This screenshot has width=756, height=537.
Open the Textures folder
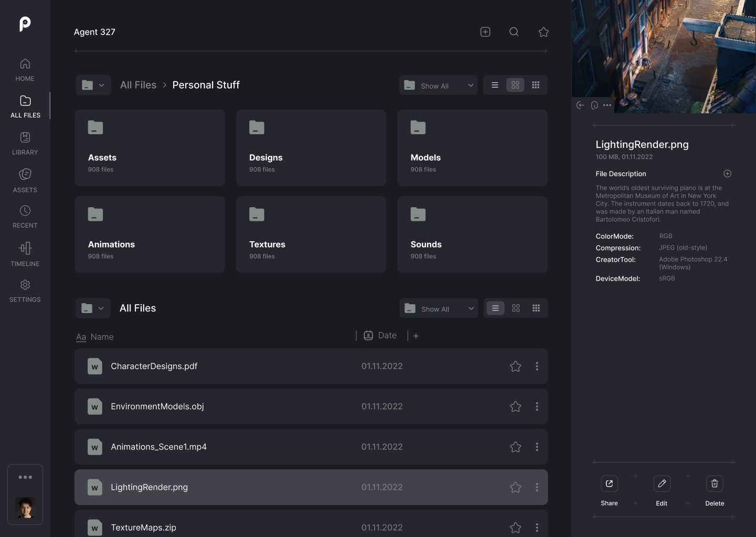click(311, 234)
